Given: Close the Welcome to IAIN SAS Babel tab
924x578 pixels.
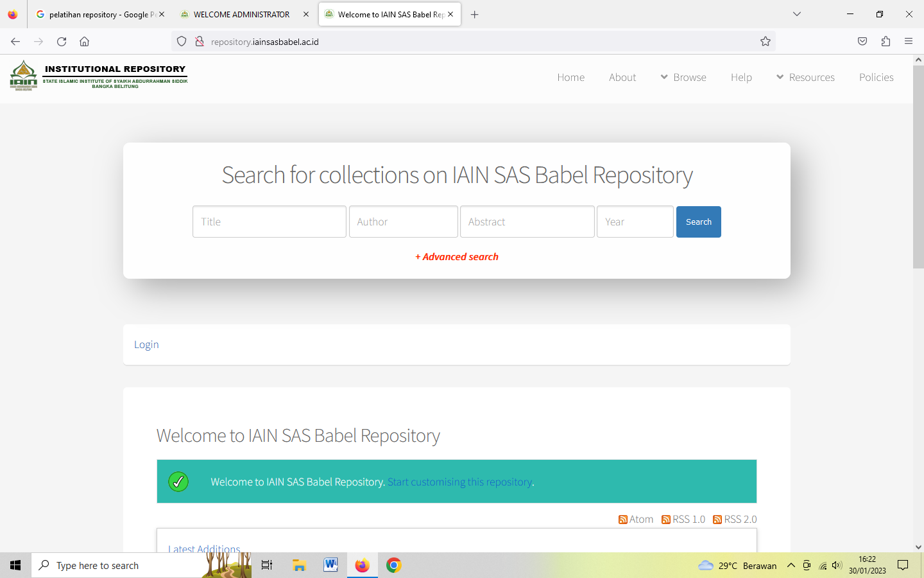Looking at the screenshot, I should pyautogui.click(x=450, y=14).
